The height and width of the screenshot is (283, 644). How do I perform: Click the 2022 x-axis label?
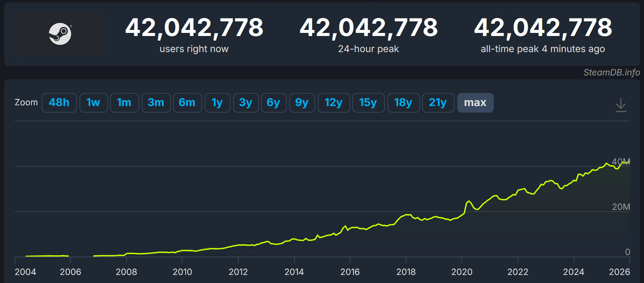click(x=518, y=272)
